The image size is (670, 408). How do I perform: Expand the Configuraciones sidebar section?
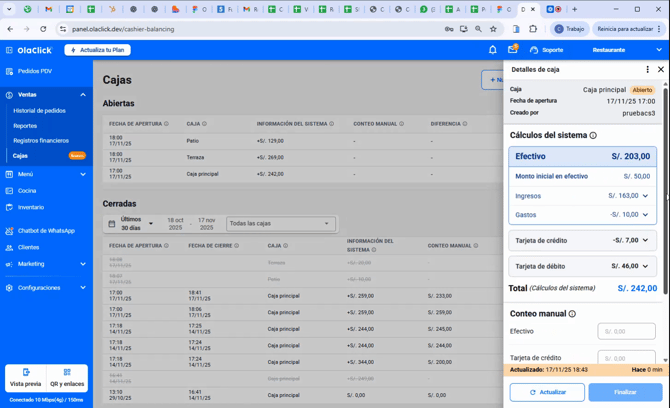(83, 288)
